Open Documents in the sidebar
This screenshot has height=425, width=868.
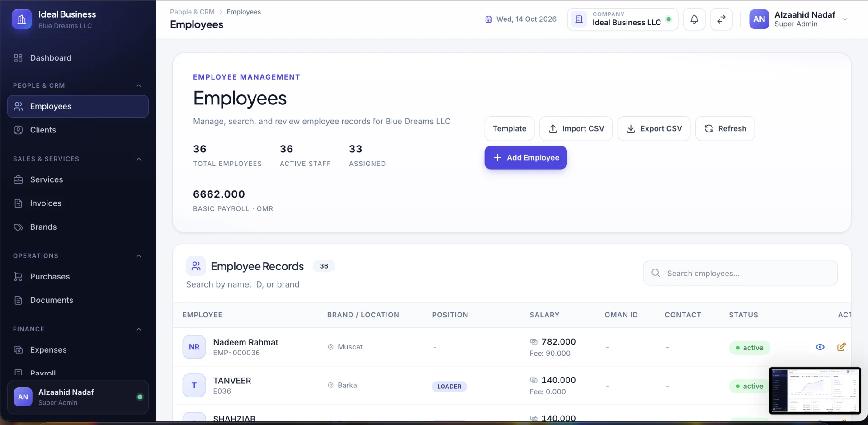tap(78, 300)
